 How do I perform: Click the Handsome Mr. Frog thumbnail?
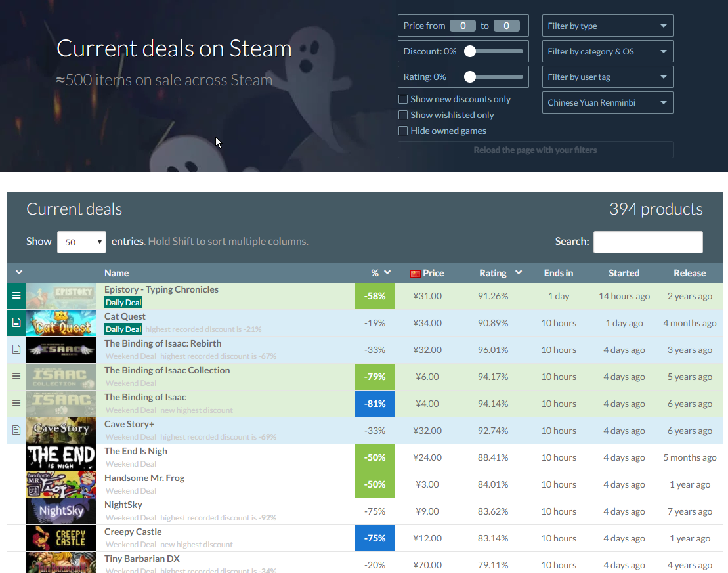[61, 484]
